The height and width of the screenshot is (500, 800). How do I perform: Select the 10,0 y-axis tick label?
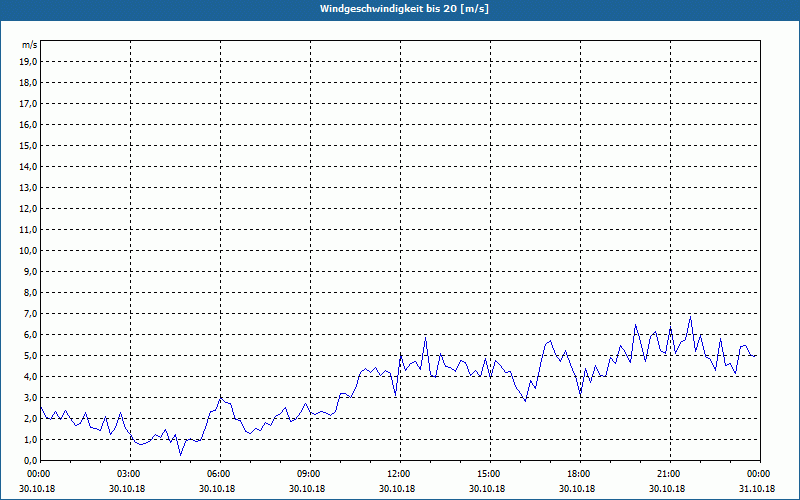click(x=29, y=250)
